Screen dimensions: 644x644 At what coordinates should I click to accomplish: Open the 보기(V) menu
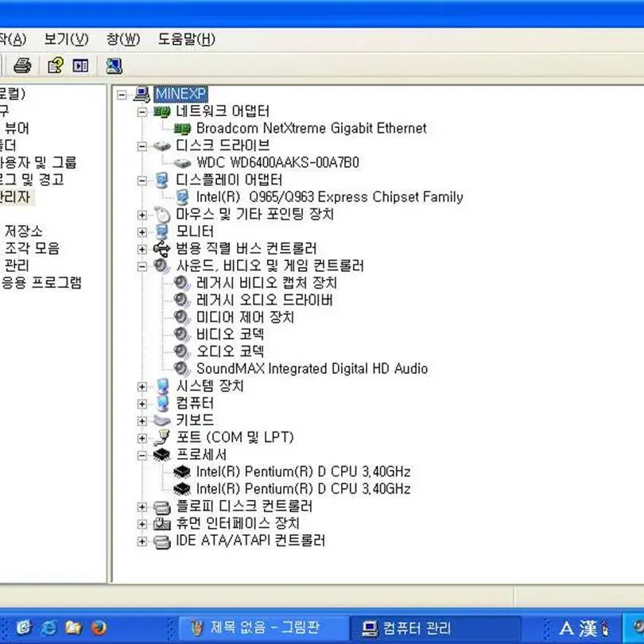[66, 40]
